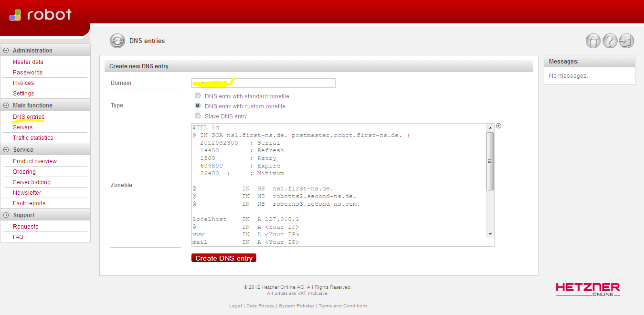Click the 'Create new DNS entry' heading
644x315 pixels.
pyautogui.click(x=139, y=66)
